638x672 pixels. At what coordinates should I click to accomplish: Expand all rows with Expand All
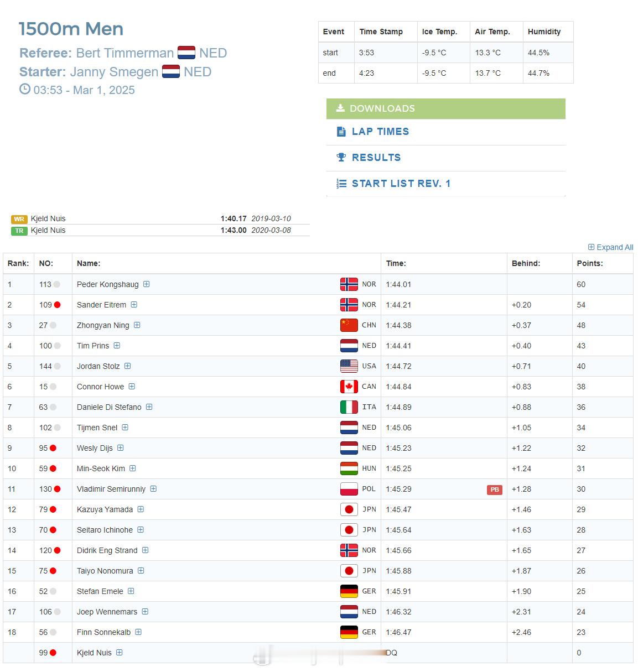coord(610,247)
